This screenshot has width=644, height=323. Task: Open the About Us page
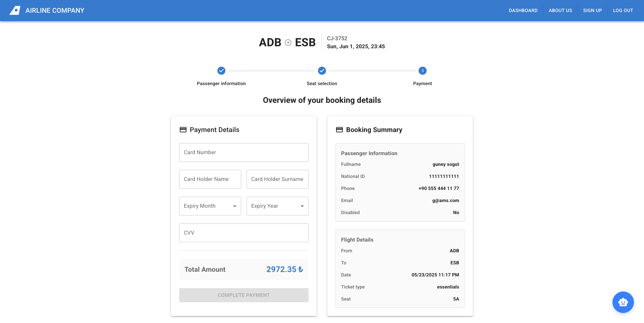click(x=560, y=10)
